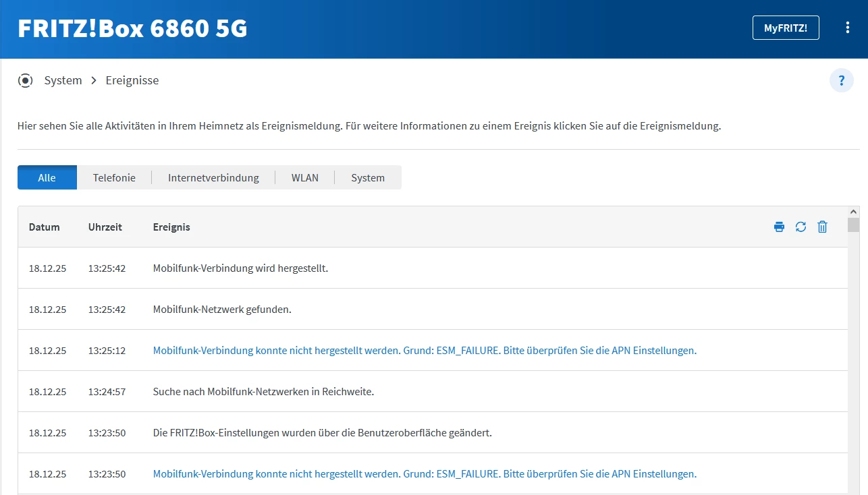This screenshot has height=495, width=868.
Task: Refresh the event list
Action: click(x=801, y=227)
